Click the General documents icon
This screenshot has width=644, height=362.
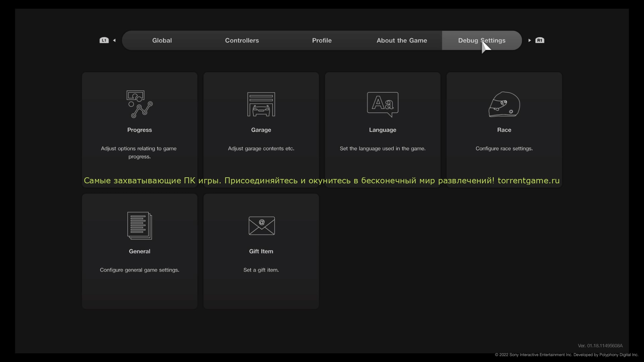pyautogui.click(x=140, y=226)
